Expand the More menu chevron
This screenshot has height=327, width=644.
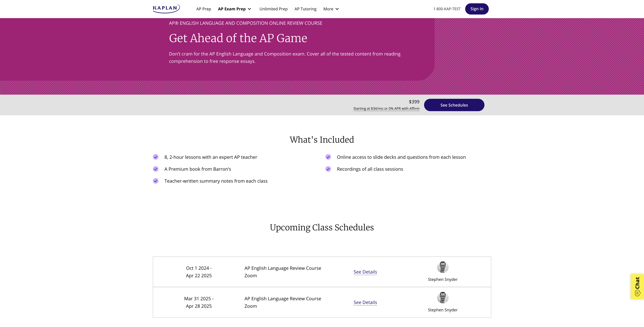pyautogui.click(x=337, y=9)
